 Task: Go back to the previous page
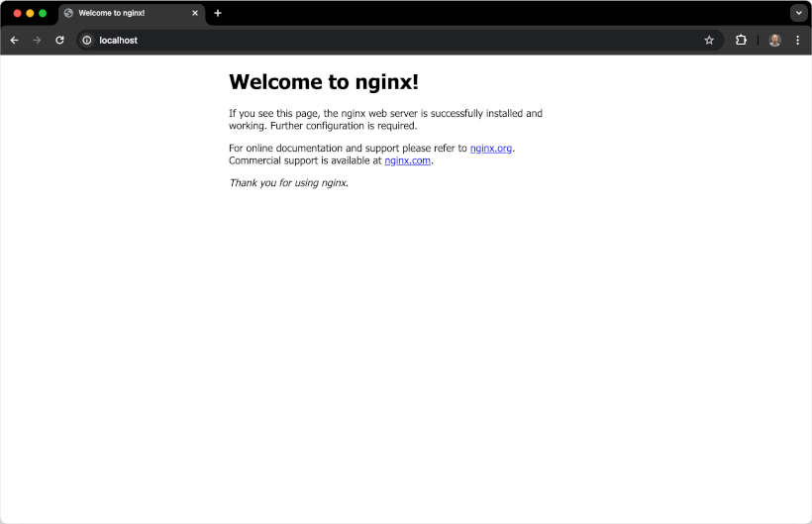click(15, 41)
